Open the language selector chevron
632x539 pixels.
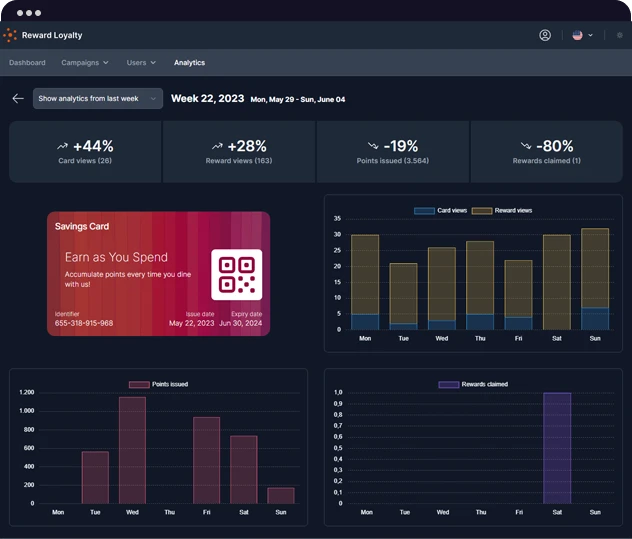click(590, 35)
